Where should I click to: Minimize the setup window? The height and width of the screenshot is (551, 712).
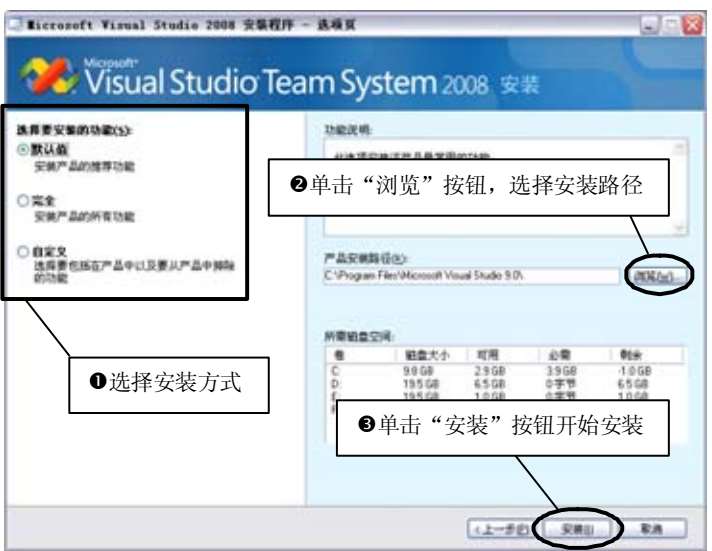pyautogui.click(x=650, y=25)
